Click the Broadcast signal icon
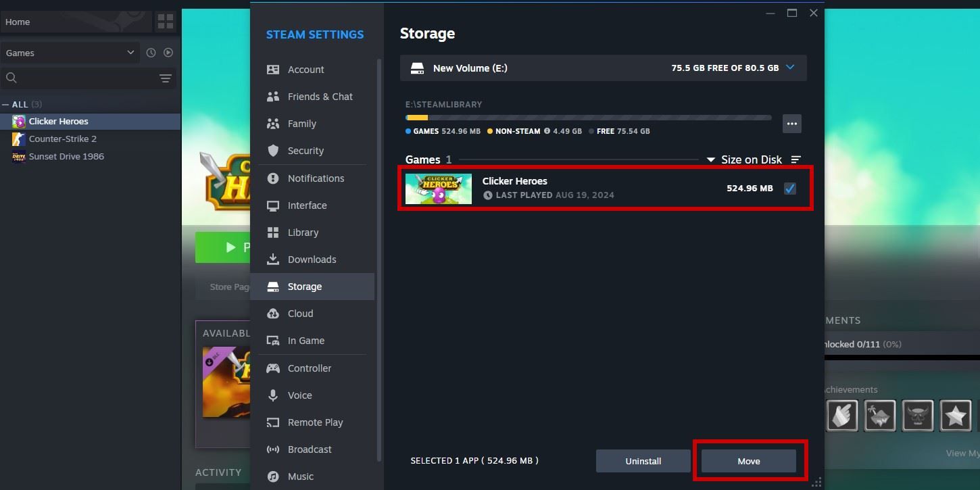 pyautogui.click(x=273, y=449)
